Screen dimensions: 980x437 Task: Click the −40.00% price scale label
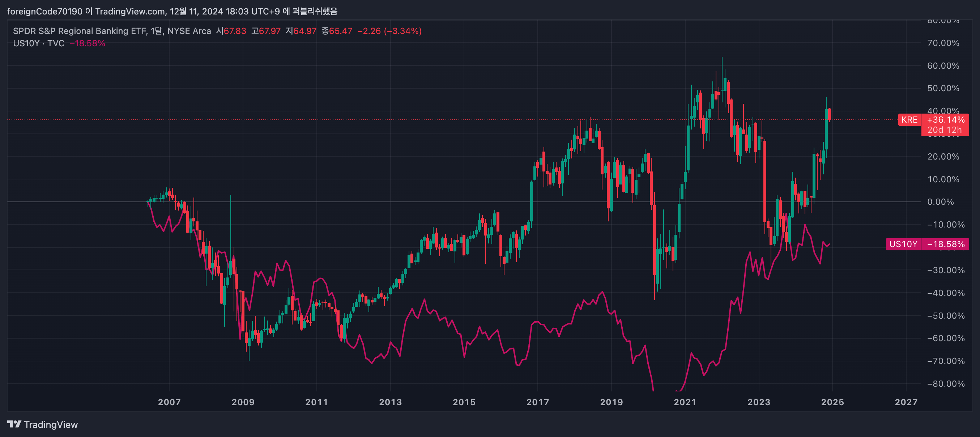[x=946, y=293]
